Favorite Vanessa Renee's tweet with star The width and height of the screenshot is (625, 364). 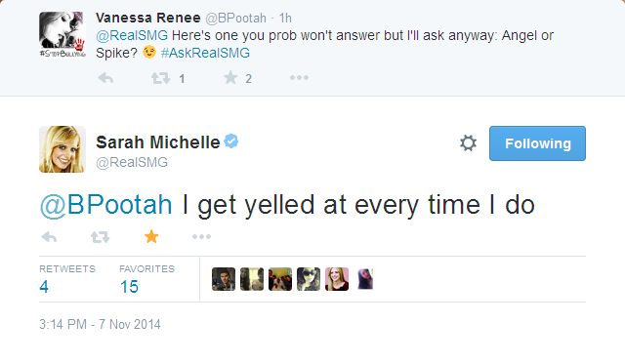tap(230, 78)
